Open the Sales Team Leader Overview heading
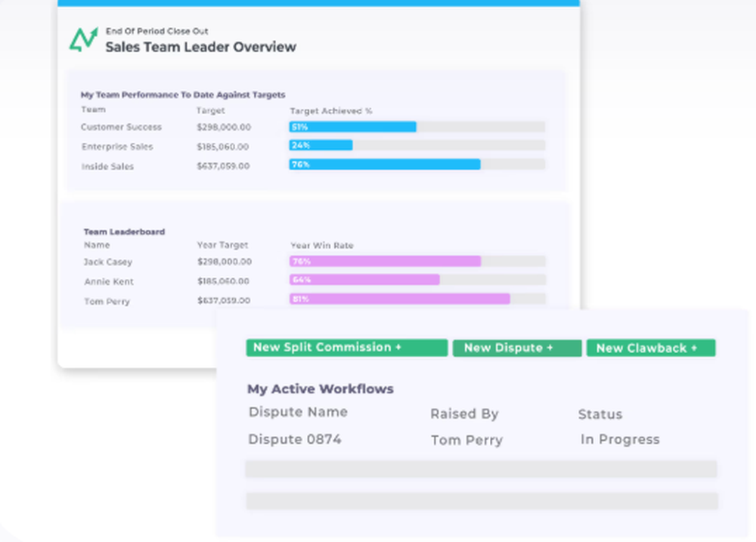 tap(200, 47)
